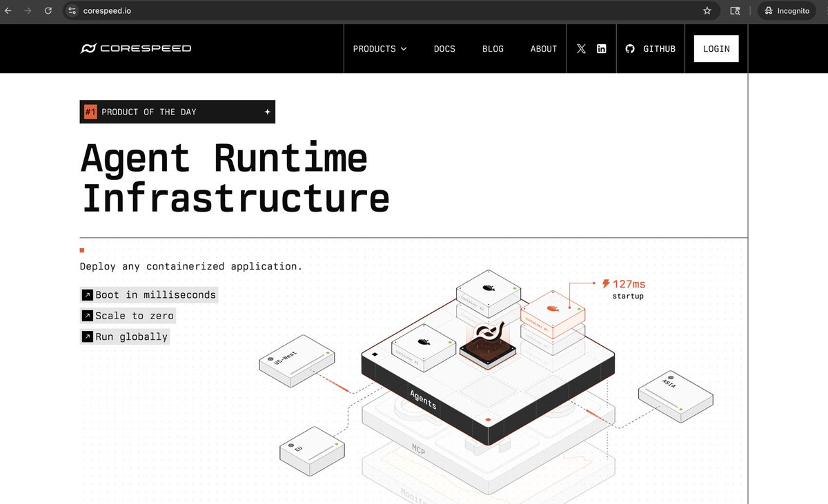The width and height of the screenshot is (828, 504).
Task: Click the 'Agents' label on the platform
Action: [x=423, y=399]
